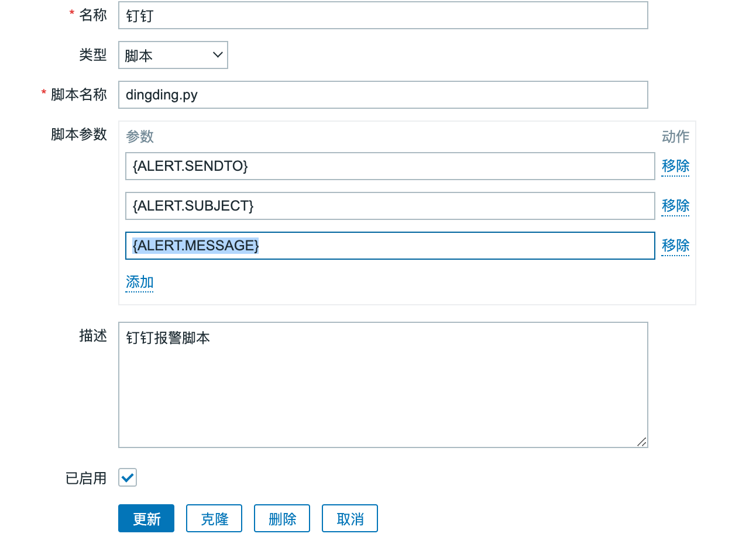Click the {ALERT.SENDTO} parameter field
The height and width of the screenshot is (544, 756).
[x=390, y=166]
